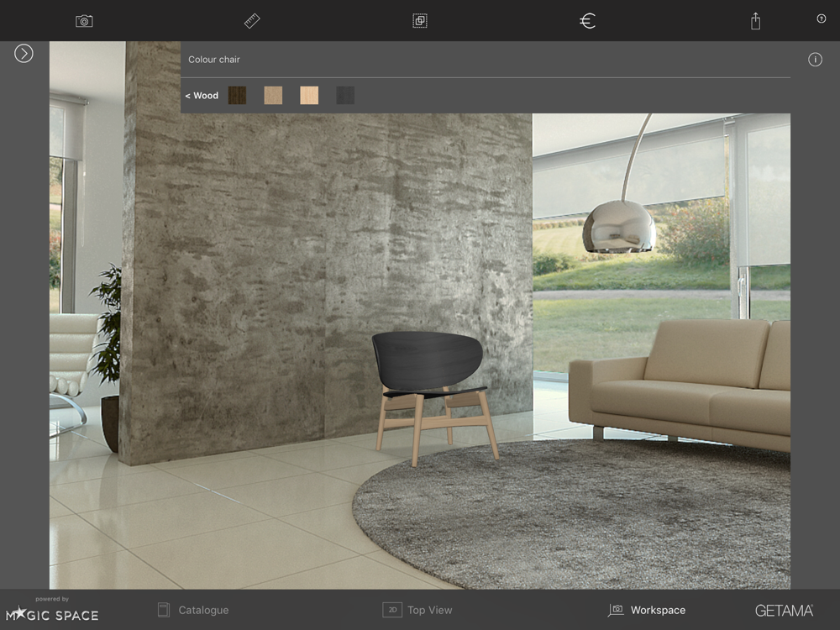Go back from the Wood submenu

pyautogui.click(x=202, y=96)
